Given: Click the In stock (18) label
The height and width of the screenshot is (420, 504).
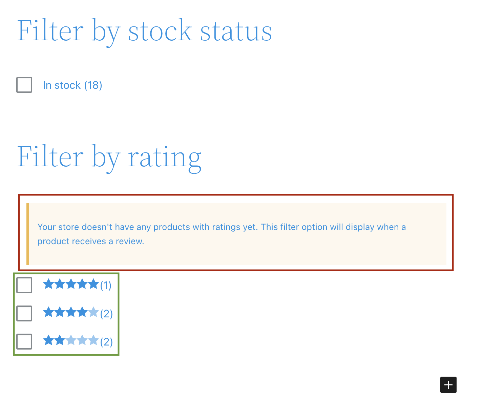Looking at the screenshot, I should pyautogui.click(x=72, y=85).
